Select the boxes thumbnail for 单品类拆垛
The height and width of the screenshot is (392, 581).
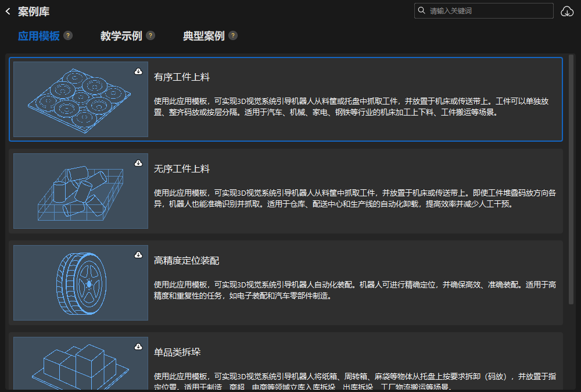tap(81, 363)
